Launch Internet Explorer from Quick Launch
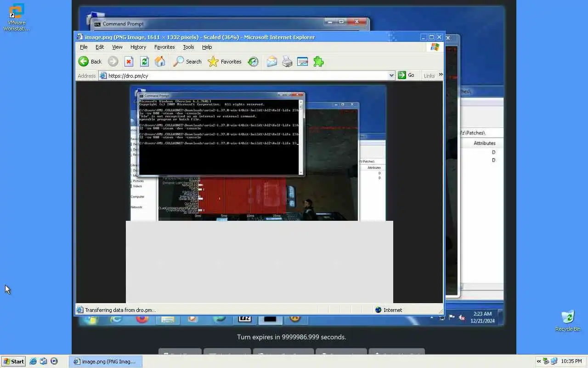Image resolution: width=588 pixels, height=368 pixels. [x=33, y=362]
